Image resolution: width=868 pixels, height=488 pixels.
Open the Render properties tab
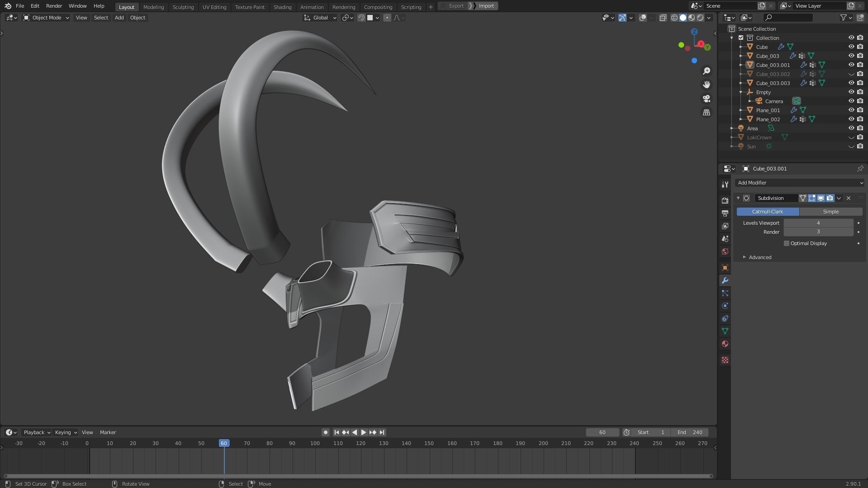pyautogui.click(x=725, y=200)
